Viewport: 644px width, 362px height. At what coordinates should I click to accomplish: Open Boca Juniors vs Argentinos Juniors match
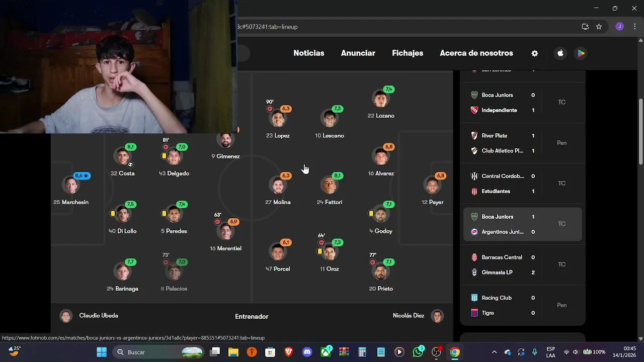(x=523, y=224)
